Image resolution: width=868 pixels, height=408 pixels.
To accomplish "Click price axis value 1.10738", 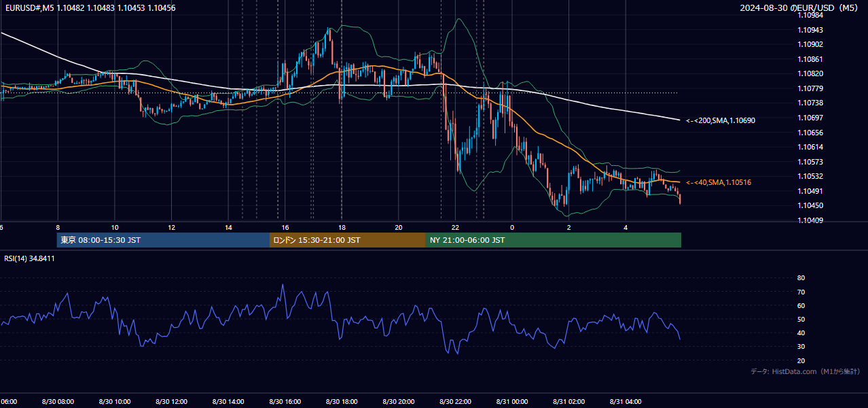I will click(810, 103).
